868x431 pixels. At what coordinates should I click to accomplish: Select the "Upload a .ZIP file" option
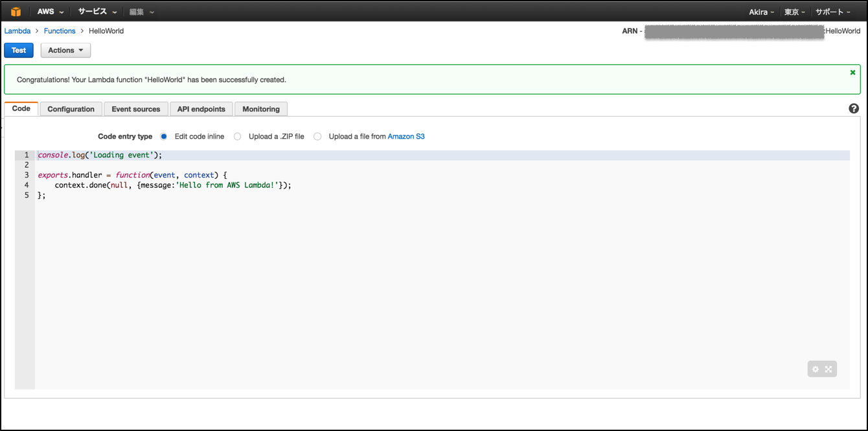(237, 136)
